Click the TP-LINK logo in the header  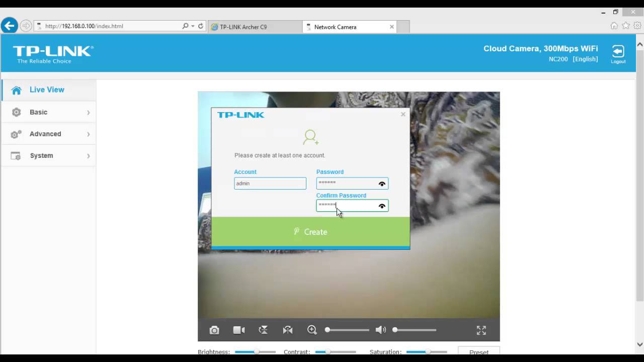(x=53, y=54)
